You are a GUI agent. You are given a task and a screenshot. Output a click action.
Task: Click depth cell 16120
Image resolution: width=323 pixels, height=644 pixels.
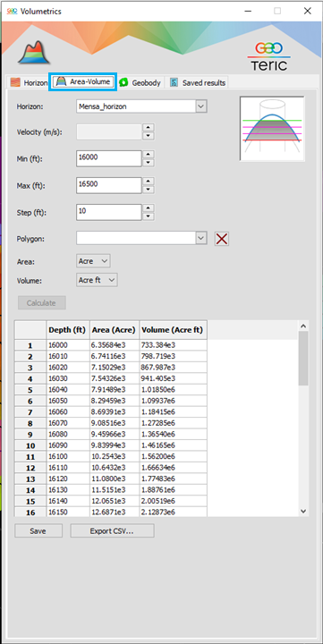[68, 478]
